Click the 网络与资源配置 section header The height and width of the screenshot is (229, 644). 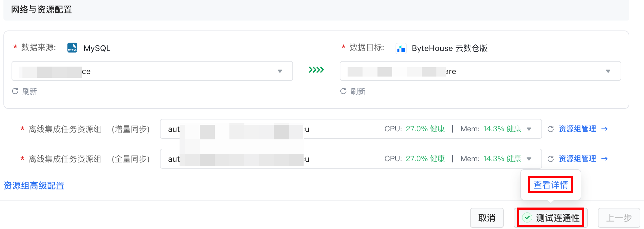(x=41, y=10)
